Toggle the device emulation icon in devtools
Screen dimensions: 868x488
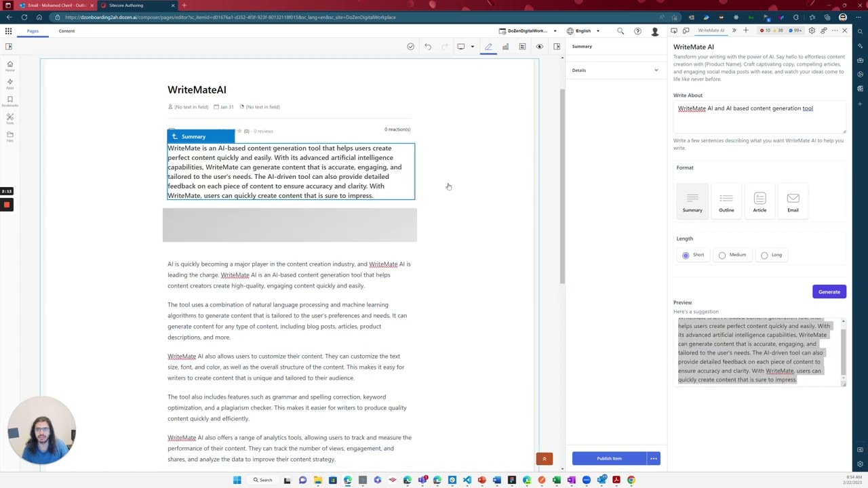tap(686, 30)
